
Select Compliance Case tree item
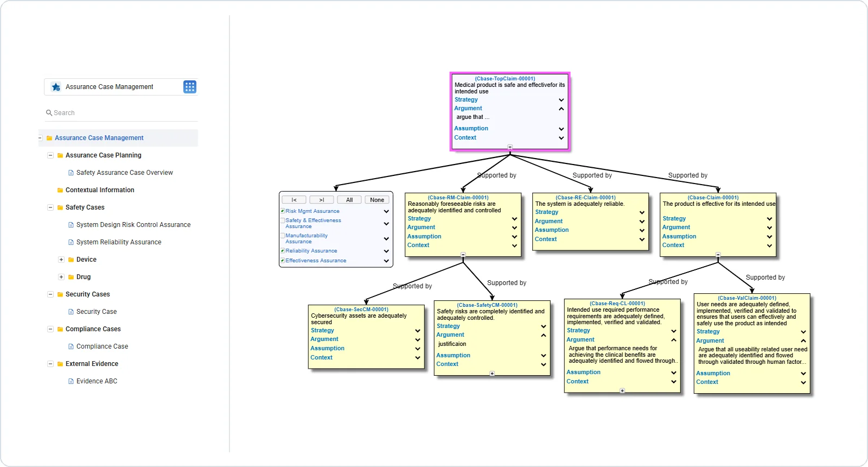(x=103, y=346)
